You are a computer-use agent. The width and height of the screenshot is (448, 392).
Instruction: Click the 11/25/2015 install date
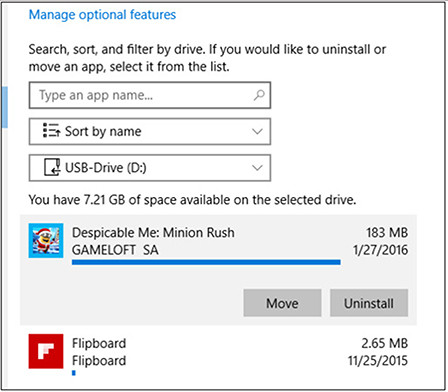(378, 361)
